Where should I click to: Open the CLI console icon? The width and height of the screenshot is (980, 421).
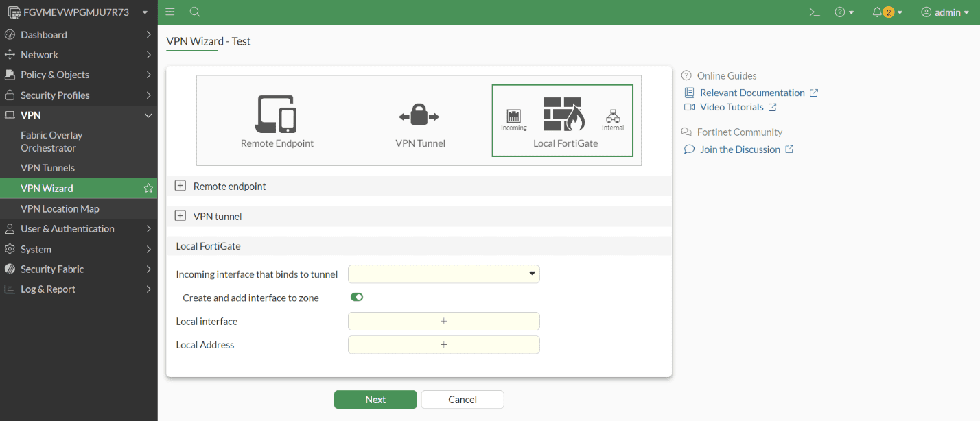point(815,12)
